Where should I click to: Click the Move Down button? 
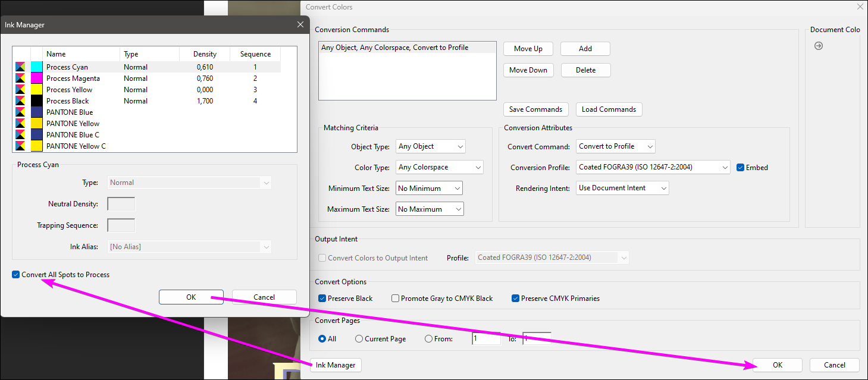pos(528,70)
